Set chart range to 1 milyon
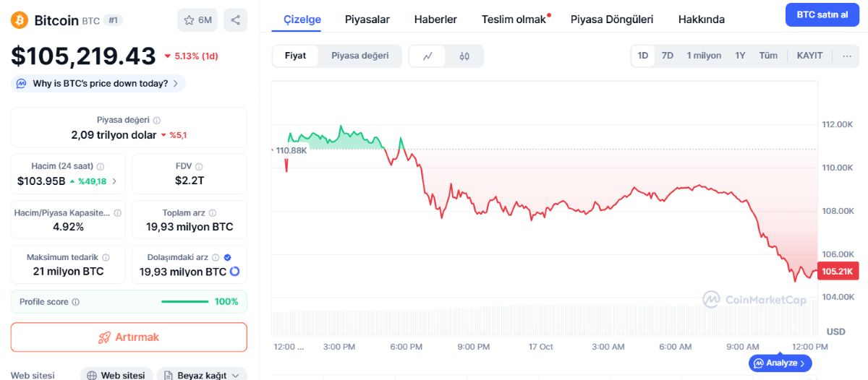 [x=704, y=56]
